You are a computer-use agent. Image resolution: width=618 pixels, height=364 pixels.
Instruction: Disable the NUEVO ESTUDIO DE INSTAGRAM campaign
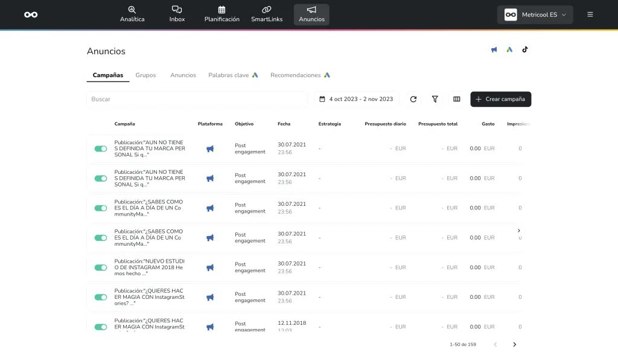click(x=101, y=267)
